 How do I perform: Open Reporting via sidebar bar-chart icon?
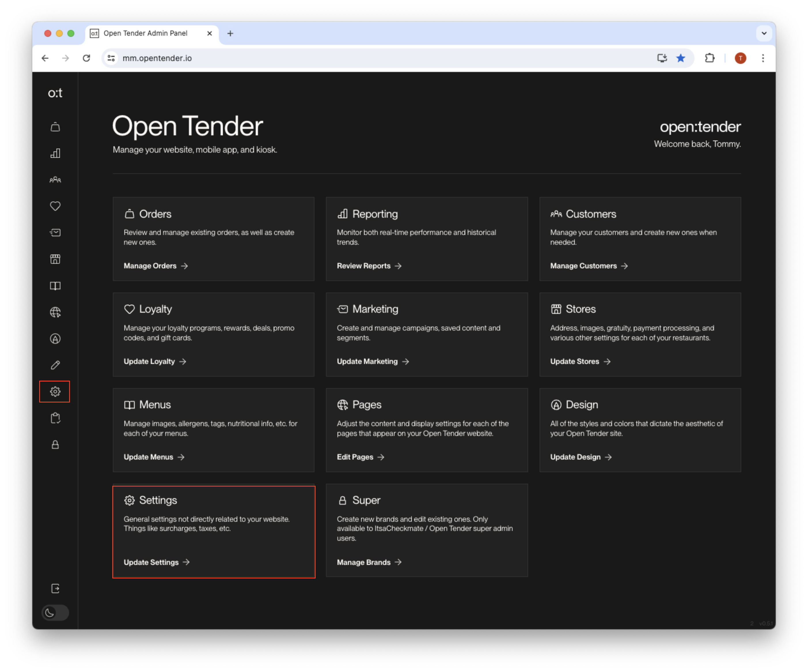55,153
